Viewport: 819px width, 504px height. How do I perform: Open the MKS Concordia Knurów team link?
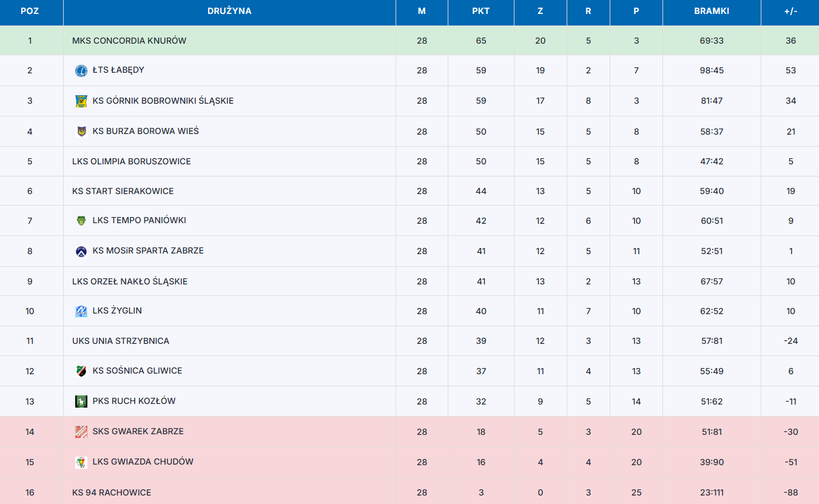click(129, 41)
